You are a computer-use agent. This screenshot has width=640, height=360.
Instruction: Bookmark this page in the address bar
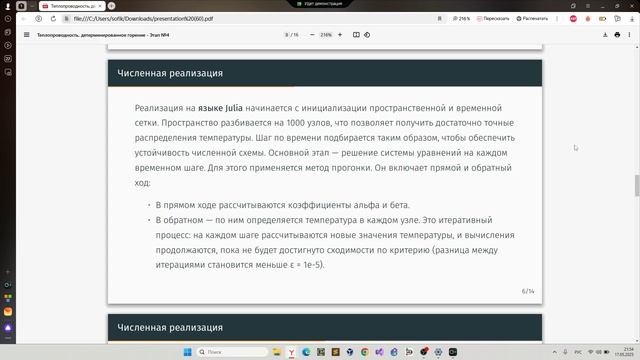click(x=440, y=19)
